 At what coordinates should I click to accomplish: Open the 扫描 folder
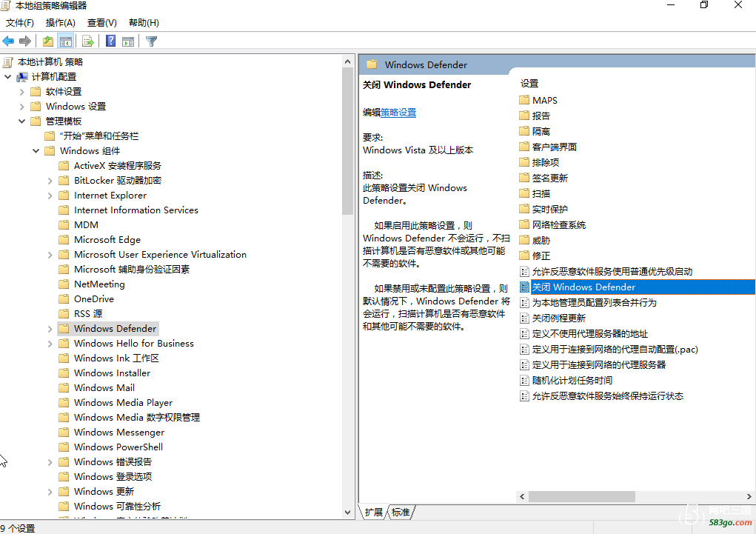(x=541, y=193)
